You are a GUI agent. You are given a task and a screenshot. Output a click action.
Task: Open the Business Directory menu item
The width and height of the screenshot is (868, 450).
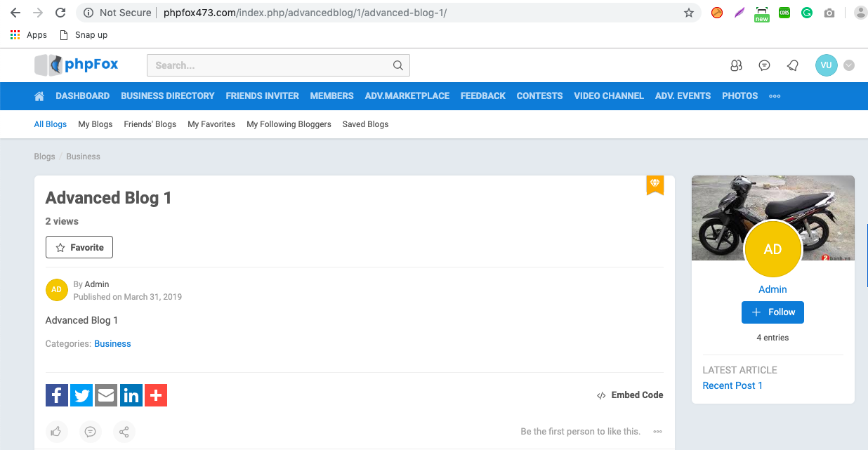click(167, 96)
